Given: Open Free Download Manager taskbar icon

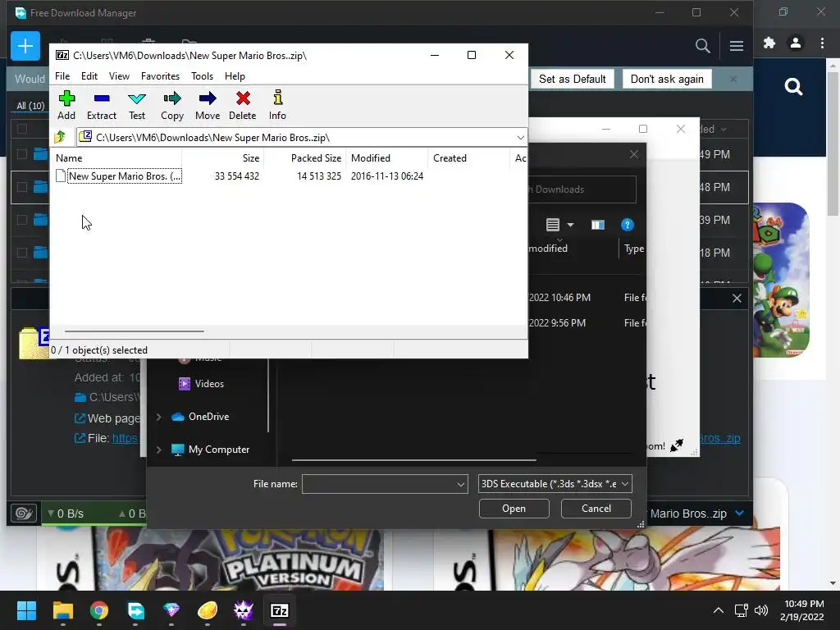Looking at the screenshot, I should 135,610.
